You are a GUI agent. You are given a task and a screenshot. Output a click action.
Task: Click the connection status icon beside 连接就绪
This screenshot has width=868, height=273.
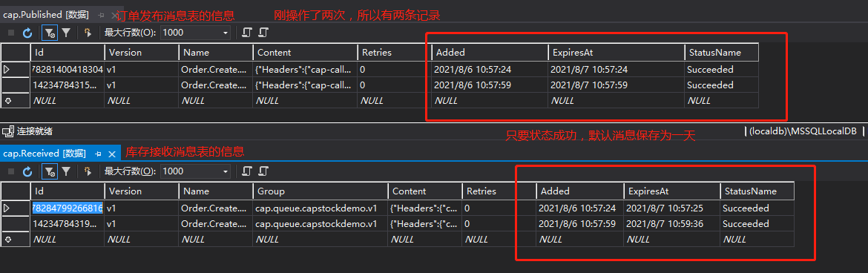pos(7,131)
